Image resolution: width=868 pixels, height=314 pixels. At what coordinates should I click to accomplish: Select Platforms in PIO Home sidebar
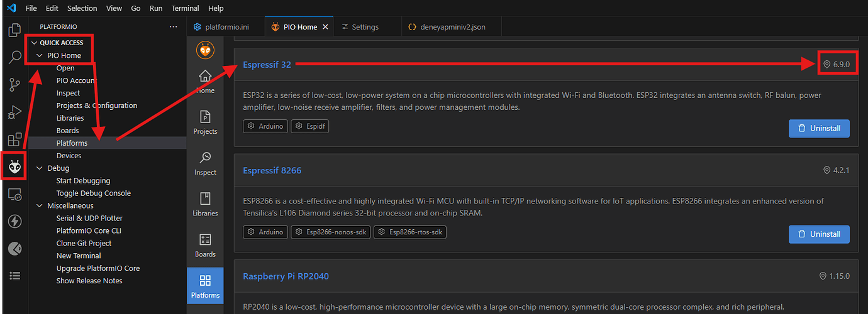coord(205,286)
